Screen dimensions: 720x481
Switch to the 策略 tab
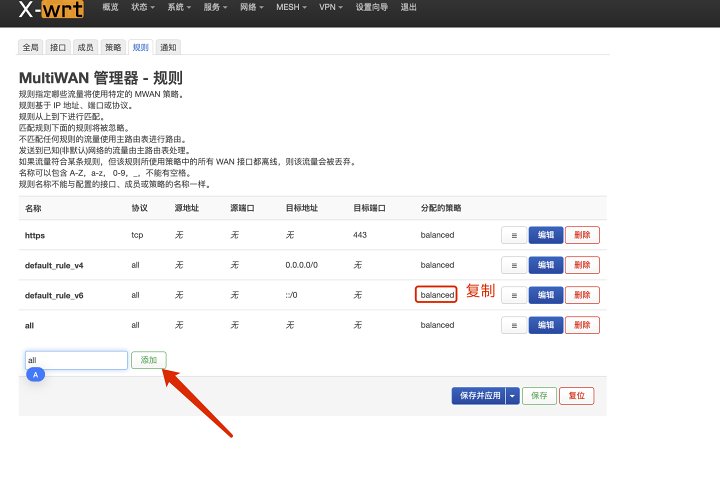[113, 47]
